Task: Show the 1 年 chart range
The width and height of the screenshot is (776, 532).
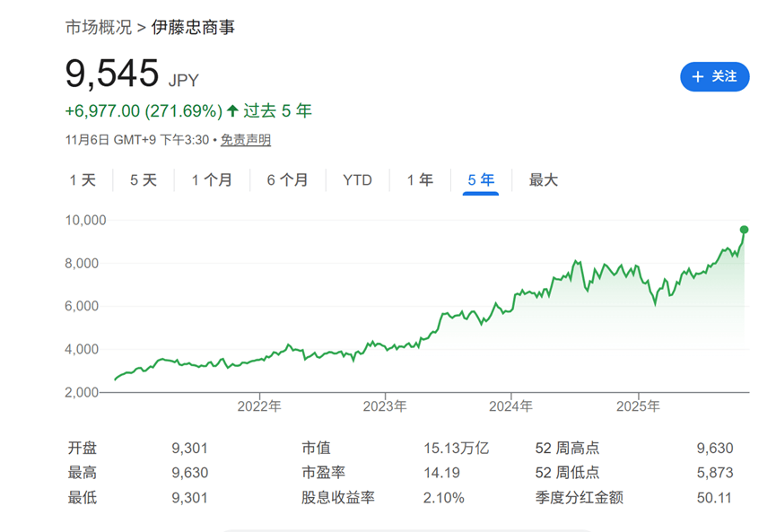Action: tap(420, 180)
